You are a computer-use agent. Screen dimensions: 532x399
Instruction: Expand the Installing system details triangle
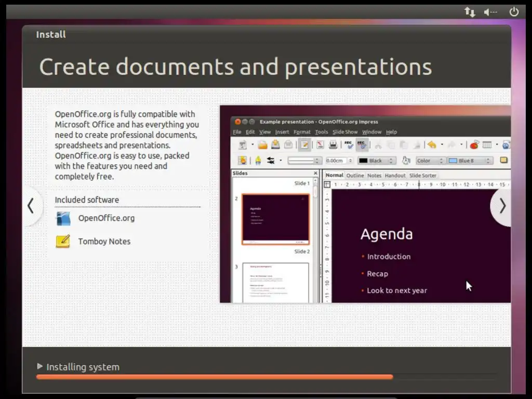pyautogui.click(x=39, y=366)
